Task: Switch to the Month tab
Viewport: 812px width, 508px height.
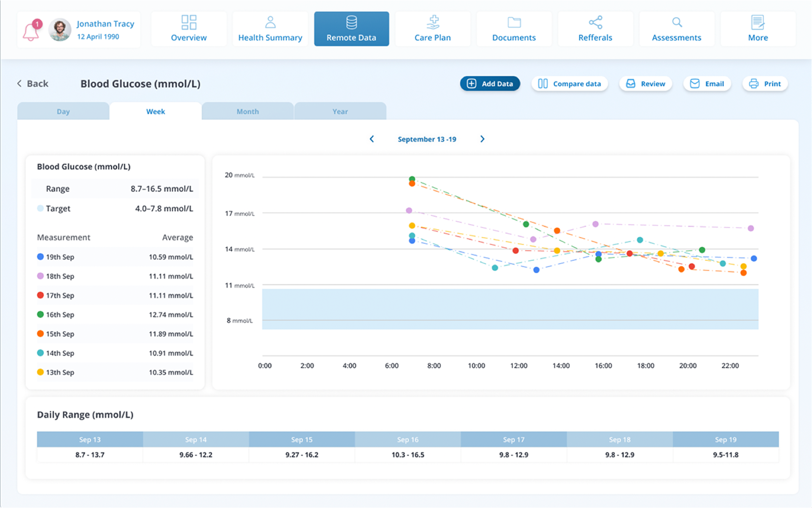Action: tap(248, 111)
